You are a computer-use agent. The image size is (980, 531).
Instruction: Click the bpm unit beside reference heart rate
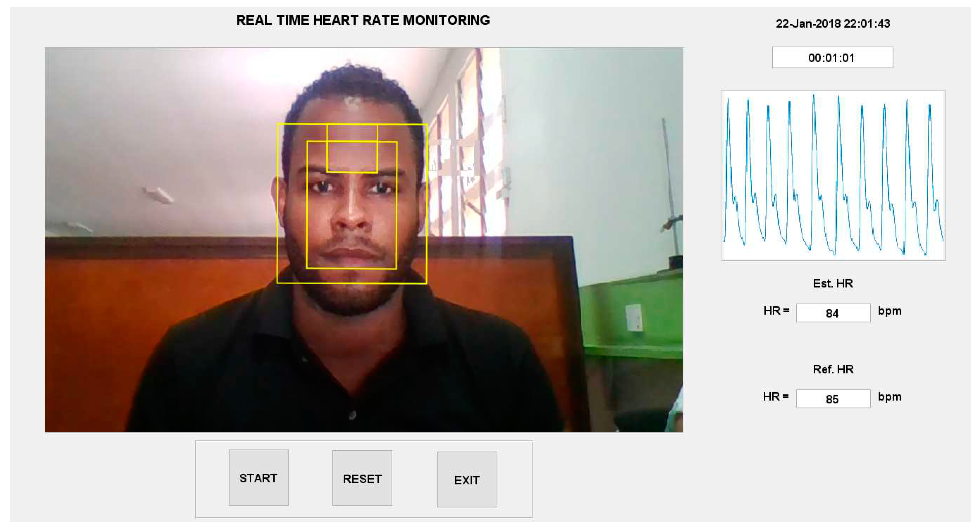click(890, 397)
